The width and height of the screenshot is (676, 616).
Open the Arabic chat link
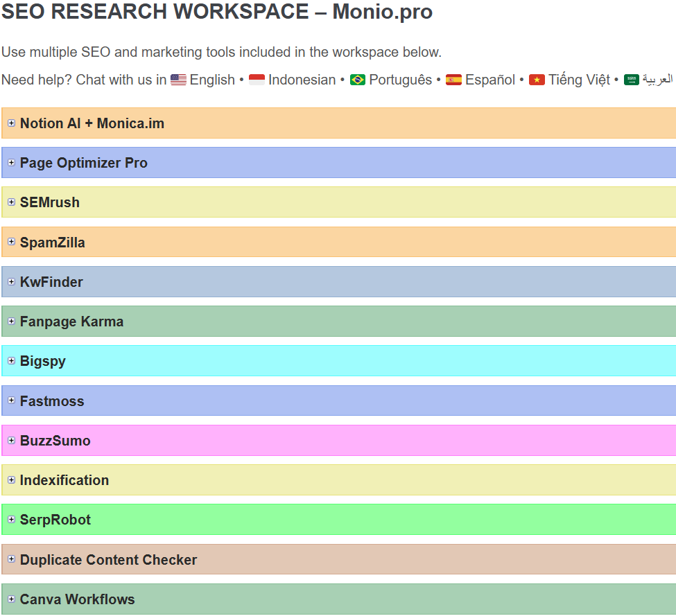coord(657,79)
